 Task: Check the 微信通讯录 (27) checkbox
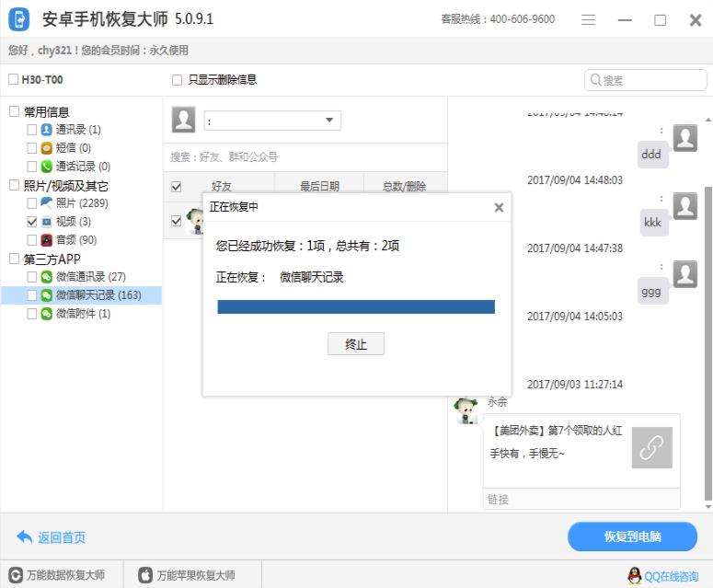(x=32, y=276)
